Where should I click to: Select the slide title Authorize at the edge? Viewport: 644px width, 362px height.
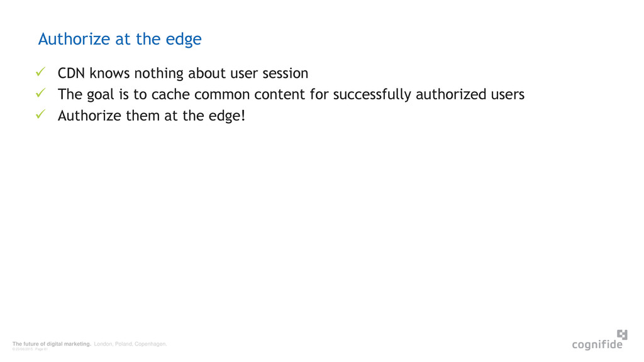(x=120, y=39)
